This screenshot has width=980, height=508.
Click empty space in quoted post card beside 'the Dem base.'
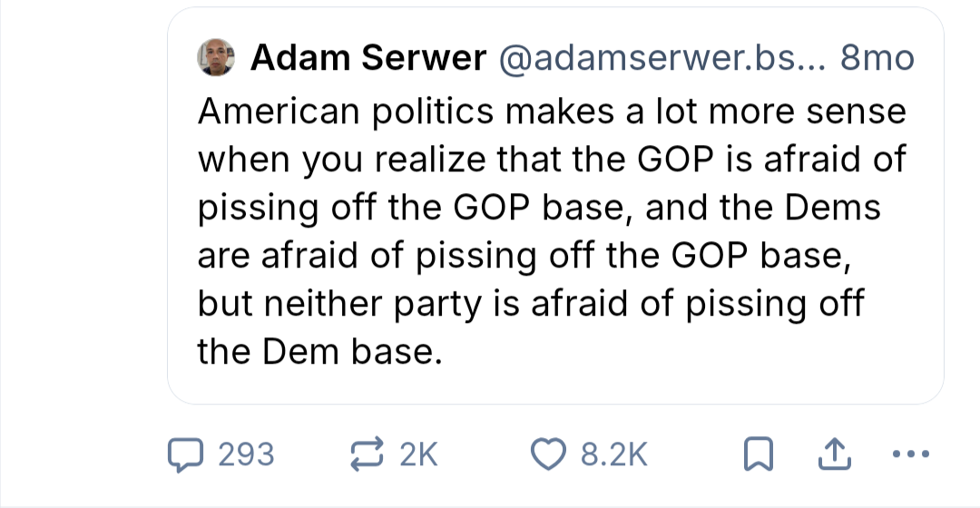point(690,354)
